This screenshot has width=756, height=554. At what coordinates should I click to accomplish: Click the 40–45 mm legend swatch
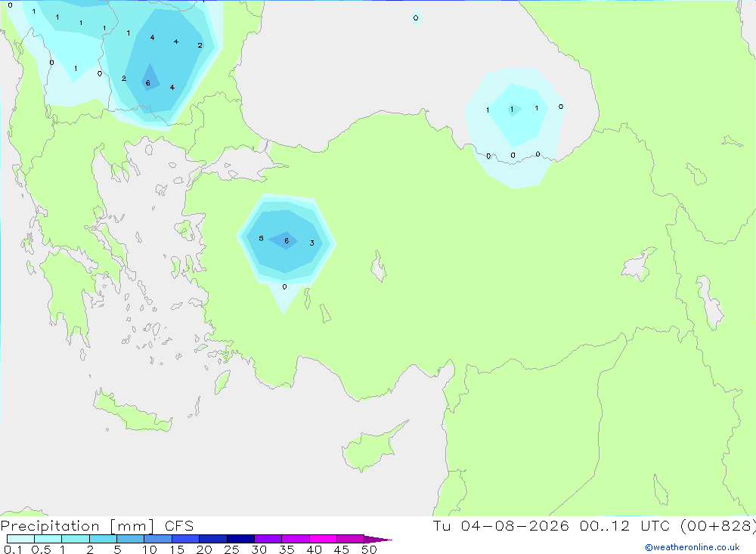(x=323, y=539)
